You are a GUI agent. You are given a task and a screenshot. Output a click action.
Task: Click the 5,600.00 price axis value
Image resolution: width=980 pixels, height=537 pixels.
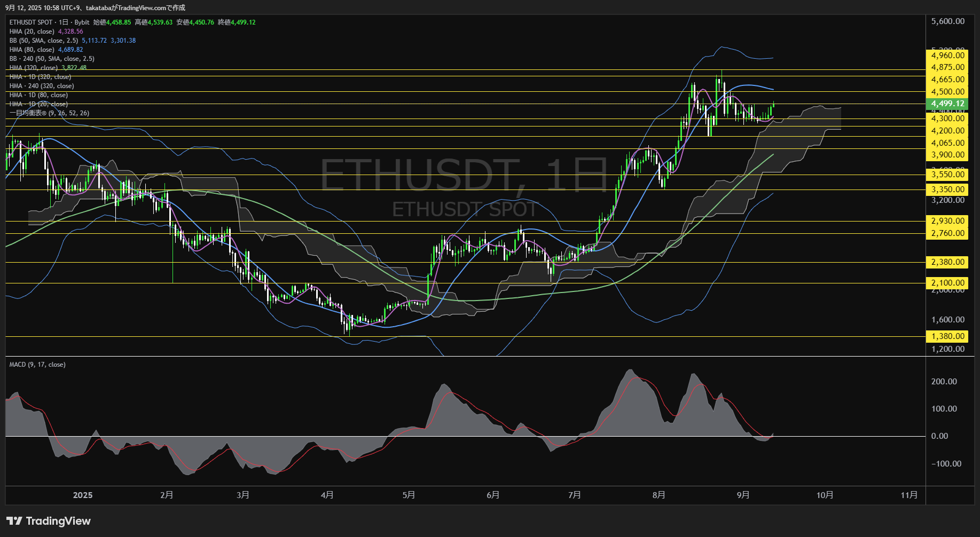point(948,21)
